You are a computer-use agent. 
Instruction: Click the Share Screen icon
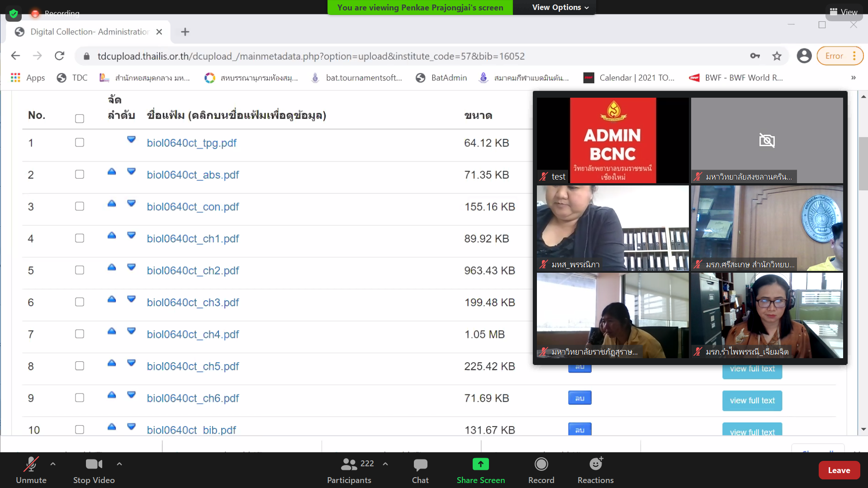coord(480,464)
